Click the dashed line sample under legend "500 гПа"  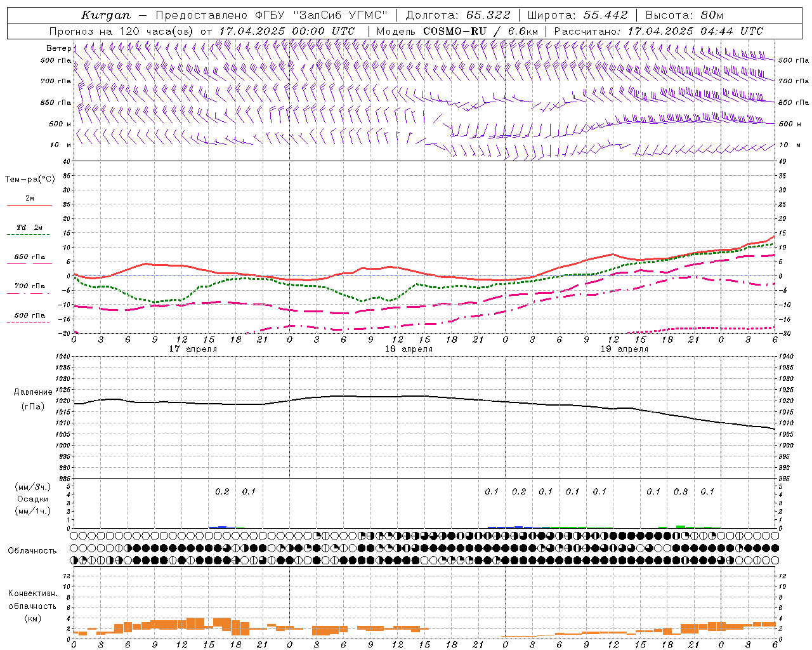point(29,323)
